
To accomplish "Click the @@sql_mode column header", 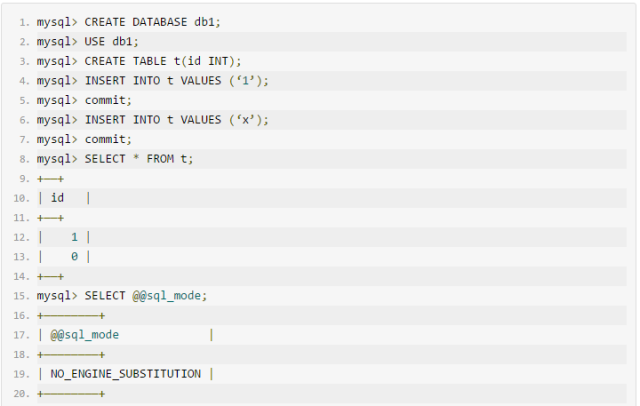I will (x=85, y=335).
